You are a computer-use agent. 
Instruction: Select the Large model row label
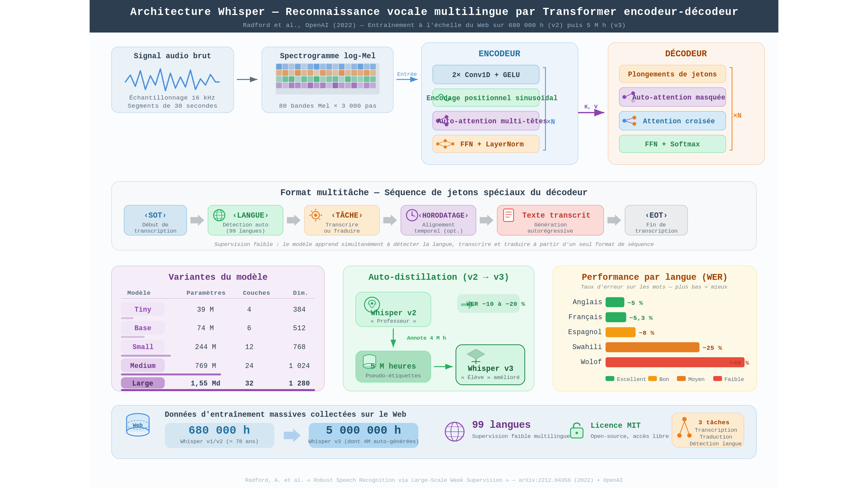[x=143, y=383]
